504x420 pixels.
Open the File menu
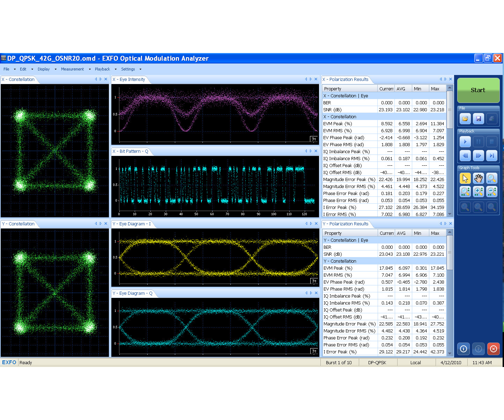(6, 69)
